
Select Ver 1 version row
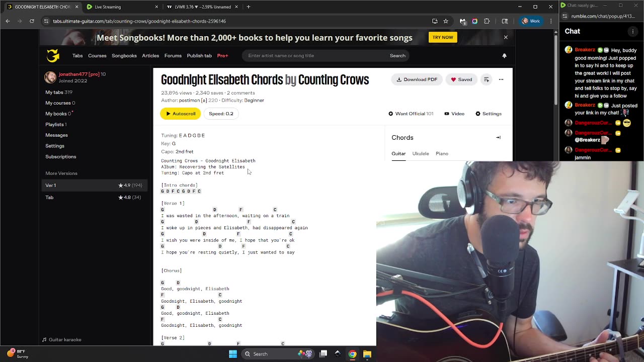(94, 186)
